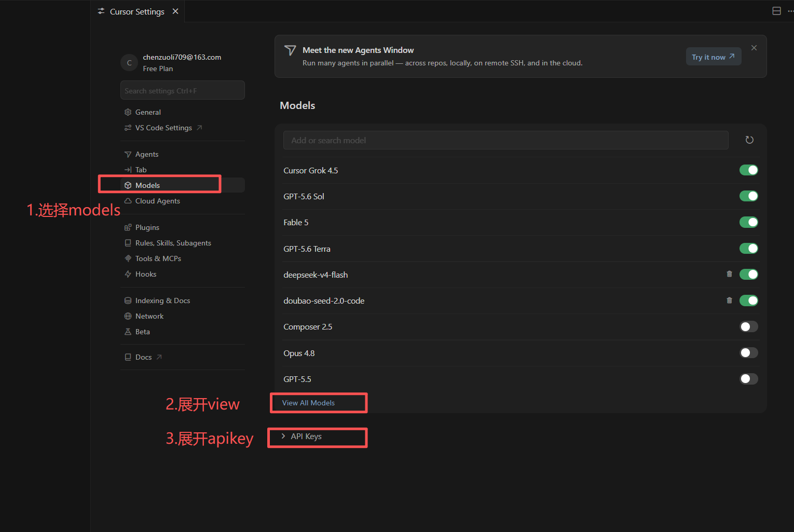Viewport: 794px width, 532px height.
Task: Select the Cursor Settings tab title
Action: click(x=137, y=11)
